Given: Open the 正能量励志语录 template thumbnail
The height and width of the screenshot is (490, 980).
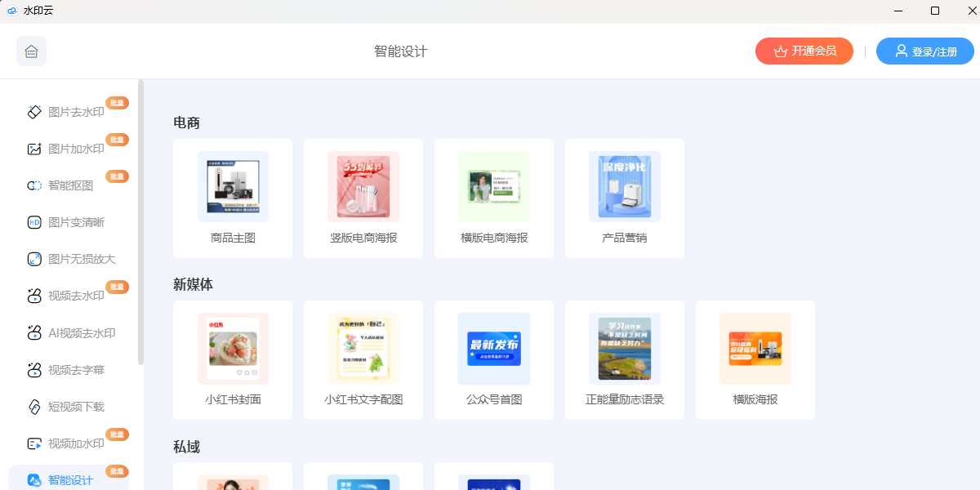Looking at the screenshot, I should pyautogui.click(x=625, y=349).
